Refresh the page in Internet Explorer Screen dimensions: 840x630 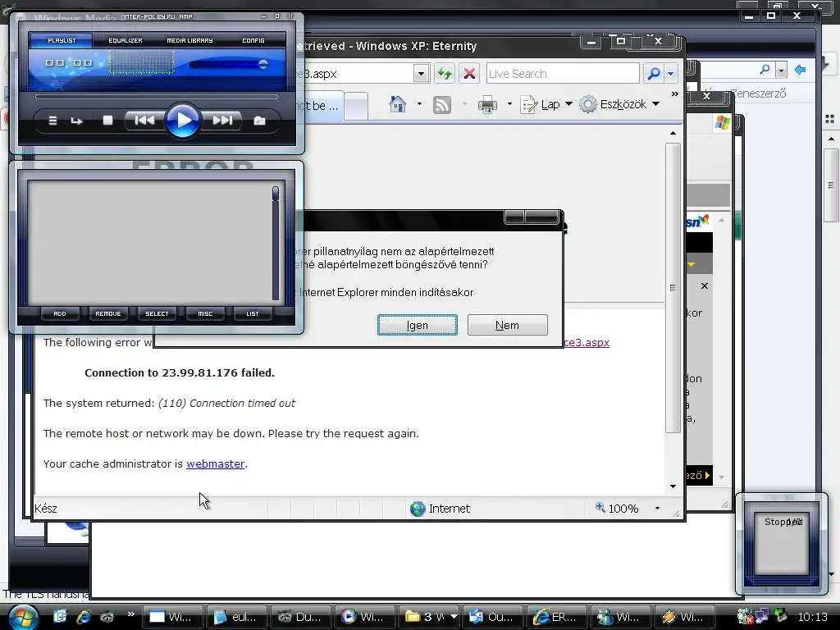[445, 73]
